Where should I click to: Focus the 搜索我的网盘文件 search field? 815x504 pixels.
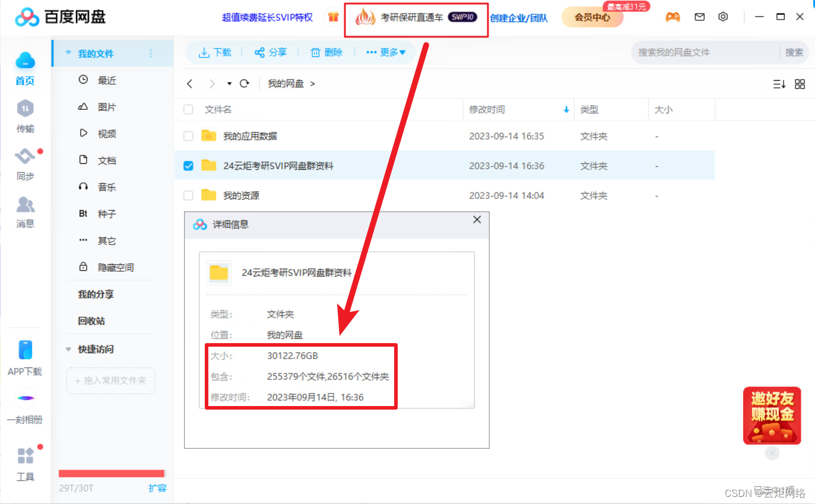click(706, 52)
